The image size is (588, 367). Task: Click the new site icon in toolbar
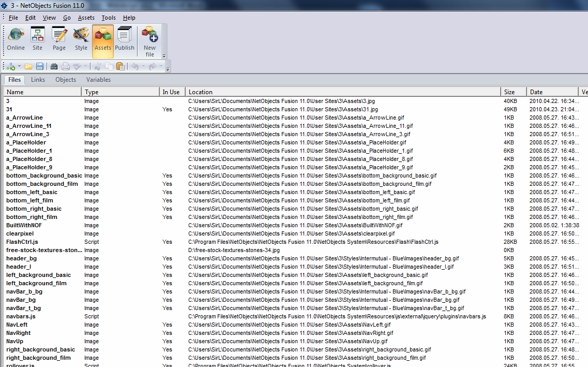(11, 67)
